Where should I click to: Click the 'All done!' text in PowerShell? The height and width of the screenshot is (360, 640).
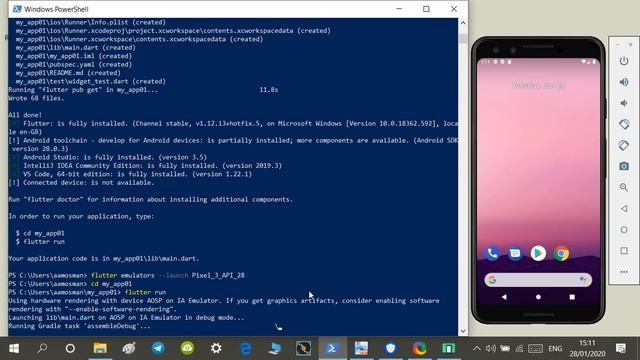(25, 115)
